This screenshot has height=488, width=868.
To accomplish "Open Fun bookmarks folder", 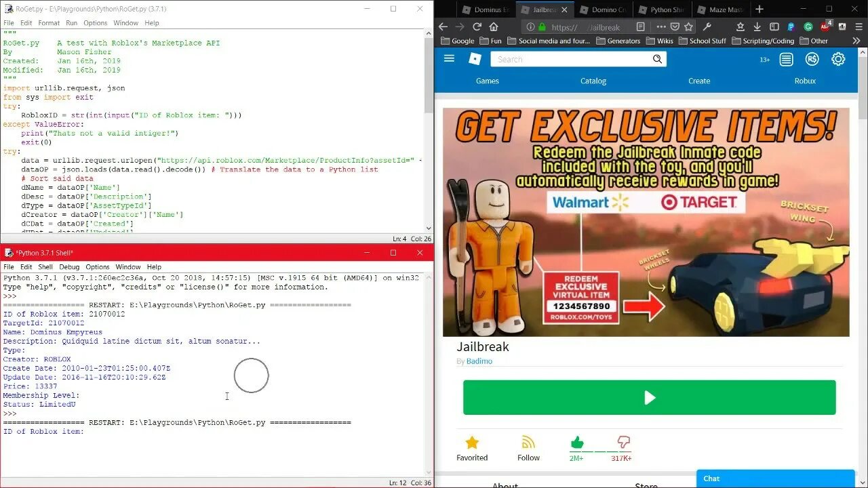I will (x=490, y=41).
